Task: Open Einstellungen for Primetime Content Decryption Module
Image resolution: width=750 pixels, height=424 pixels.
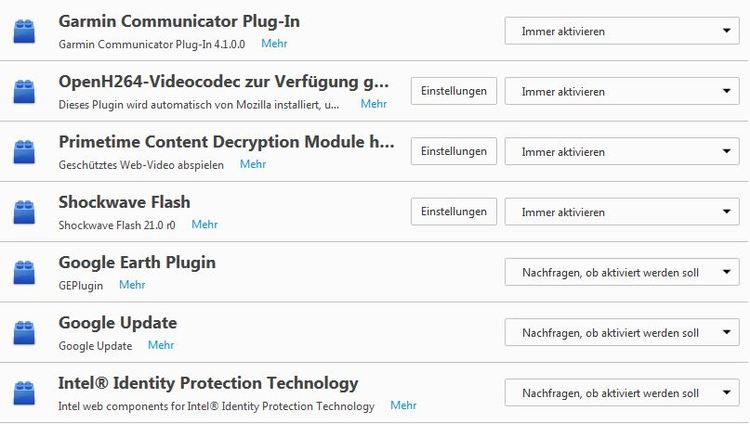Action: coord(454,152)
